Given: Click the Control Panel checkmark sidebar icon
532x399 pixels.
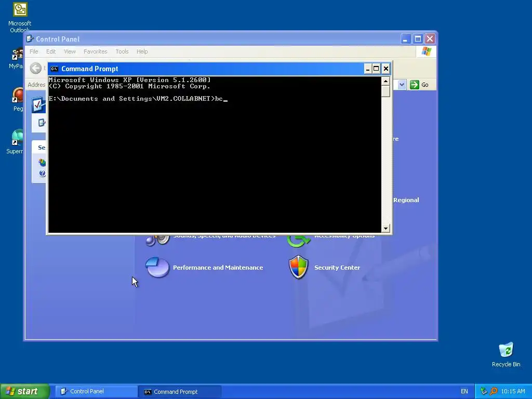Looking at the screenshot, I should tap(38, 105).
